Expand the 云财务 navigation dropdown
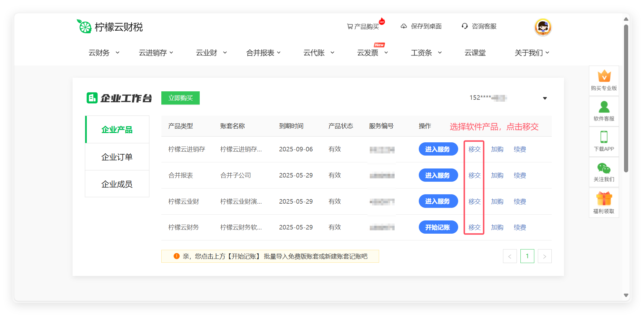644x315 pixels. point(104,53)
